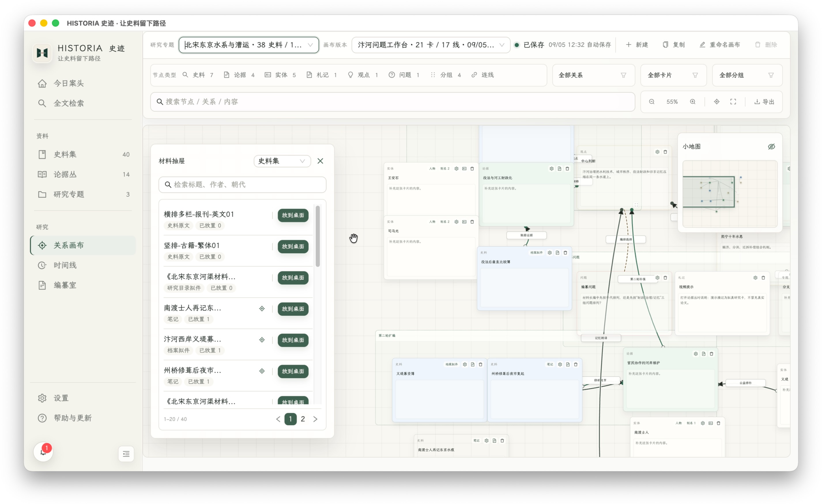The image size is (822, 504).
Task: Locate 州桥修葺后夜市 item on canvas
Action: pos(262,371)
